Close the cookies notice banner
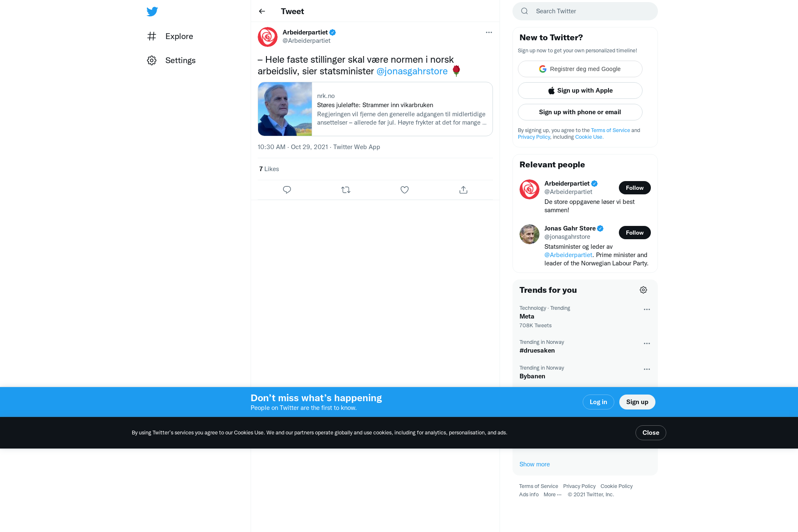Image resolution: width=798 pixels, height=532 pixels. 650,433
